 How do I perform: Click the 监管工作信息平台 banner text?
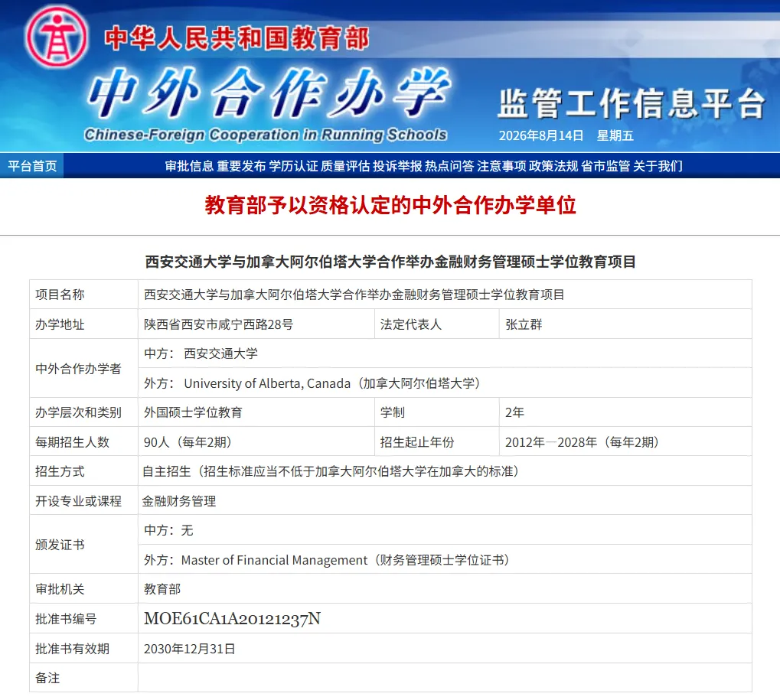pos(632,103)
